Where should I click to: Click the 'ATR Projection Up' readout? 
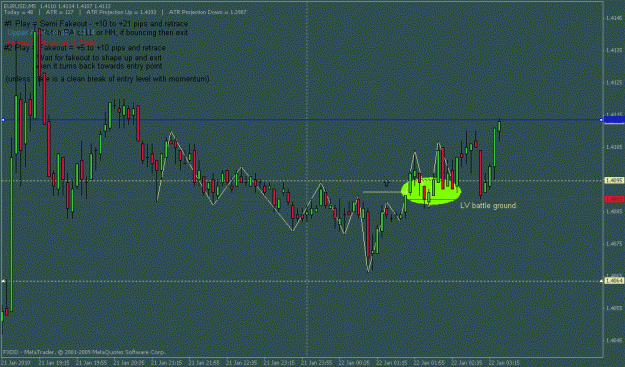pyautogui.click(x=122, y=12)
